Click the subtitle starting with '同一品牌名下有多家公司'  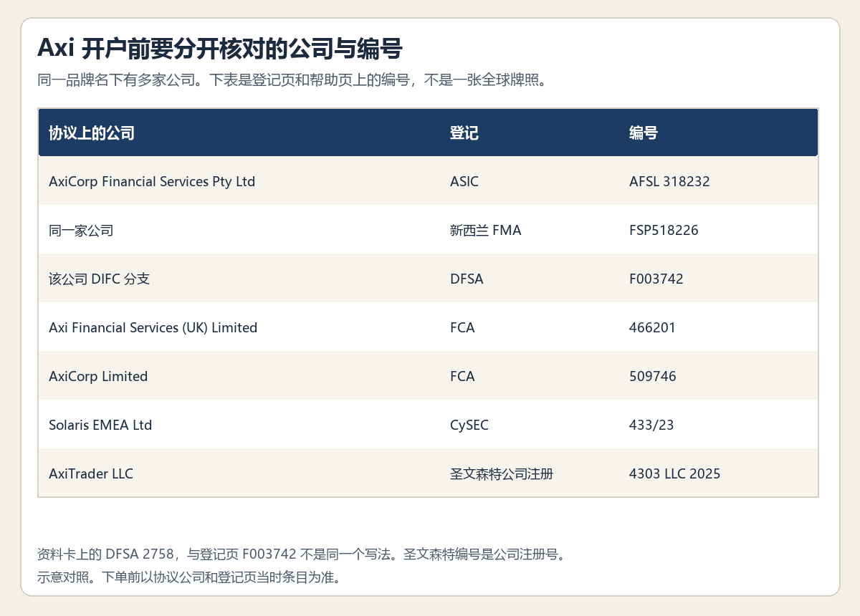(292, 80)
